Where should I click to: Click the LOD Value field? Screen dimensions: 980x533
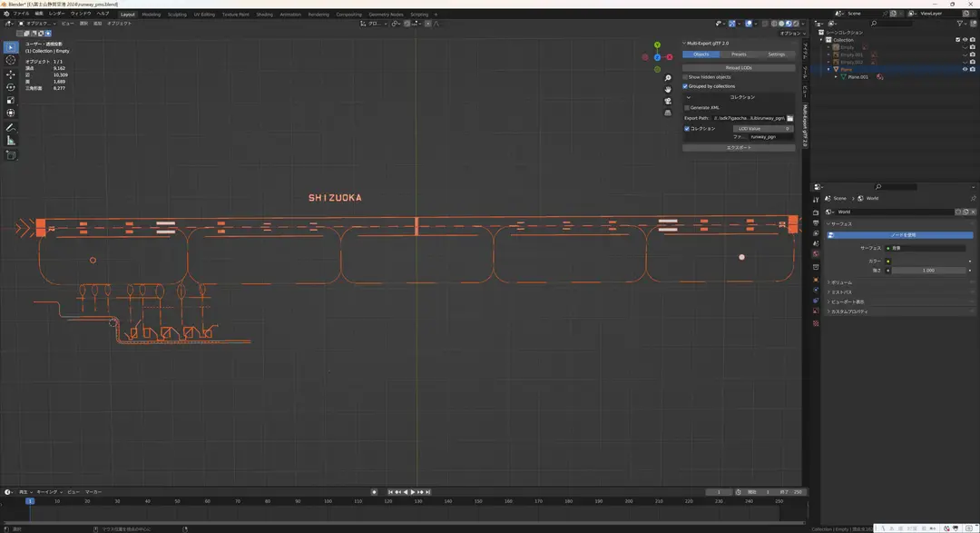[762, 129]
